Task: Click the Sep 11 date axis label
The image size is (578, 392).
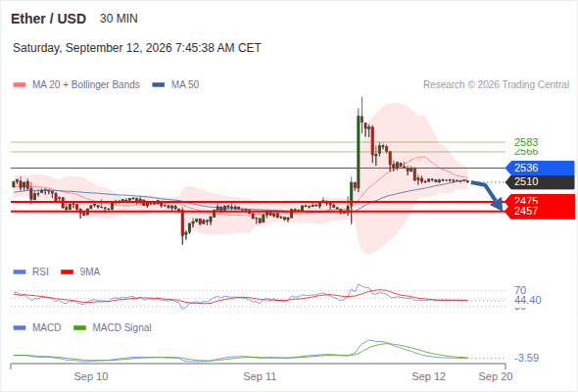Action: coord(260,376)
